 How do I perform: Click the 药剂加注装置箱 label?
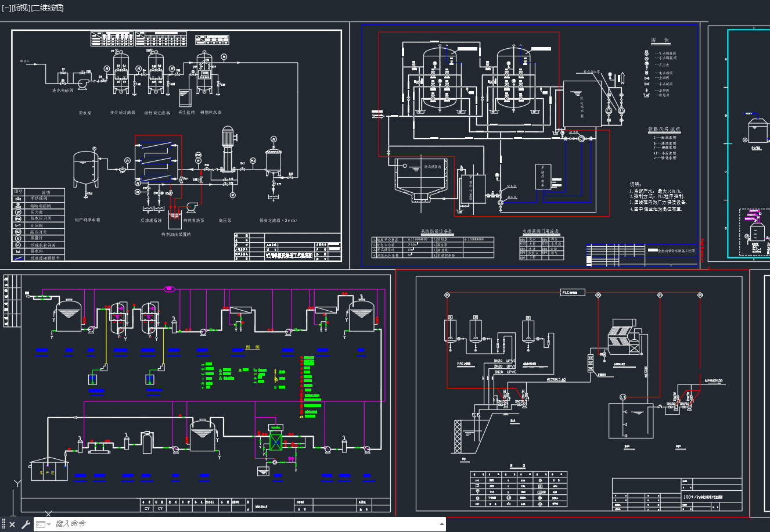176,234
